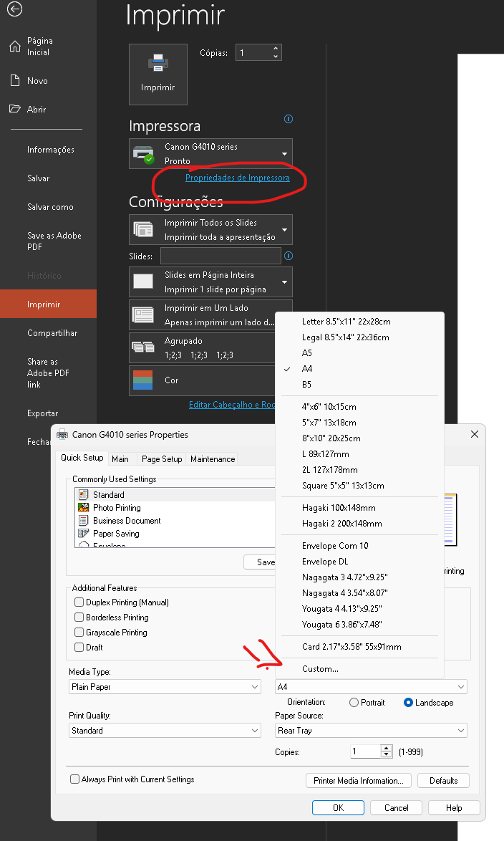Click the Canon G4010 printer status icon
The image size is (504, 841).
(x=143, y=154)
